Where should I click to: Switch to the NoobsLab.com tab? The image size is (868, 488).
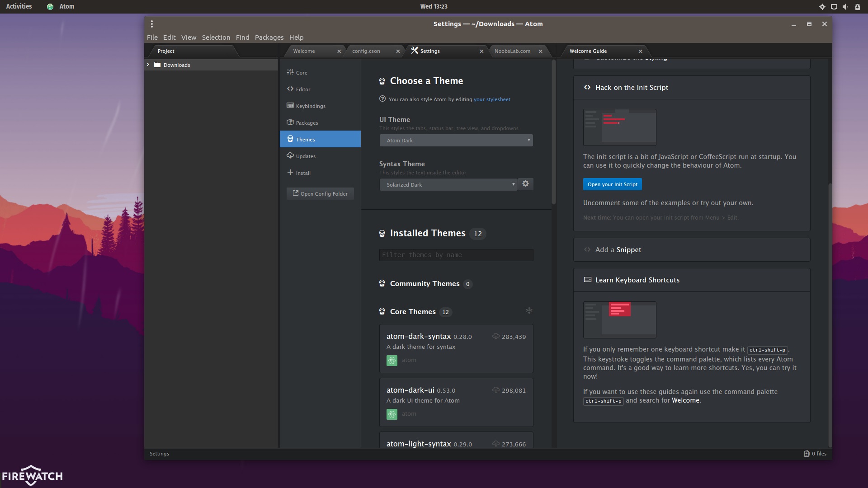click(512, 51)
